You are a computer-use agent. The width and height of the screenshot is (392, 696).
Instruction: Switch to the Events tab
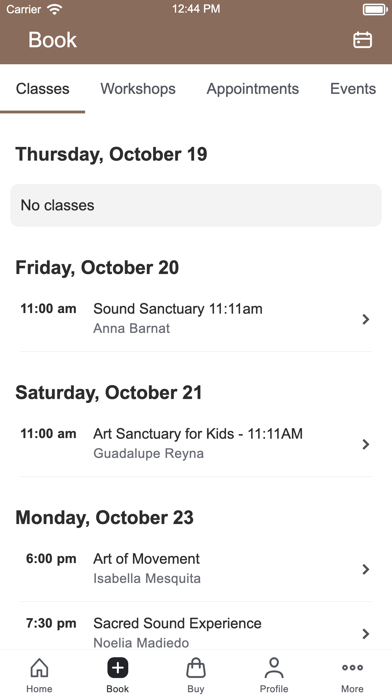[x=353, y=89]
